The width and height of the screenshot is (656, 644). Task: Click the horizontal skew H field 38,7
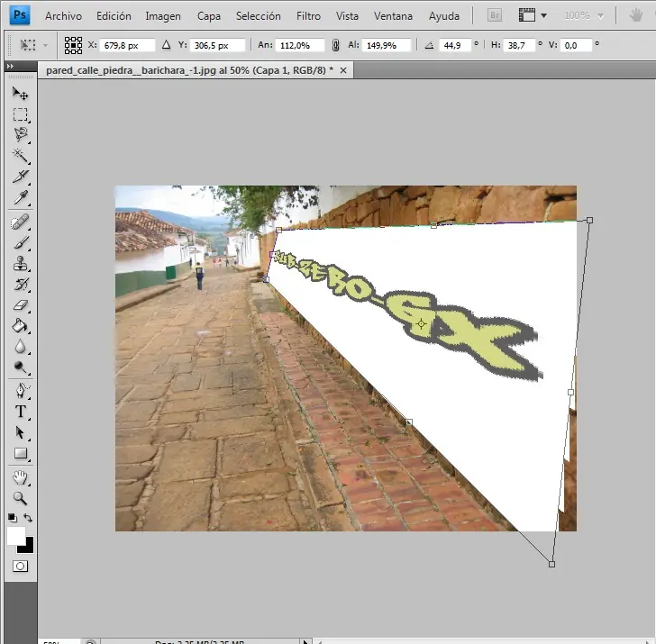tap(519, 45)
